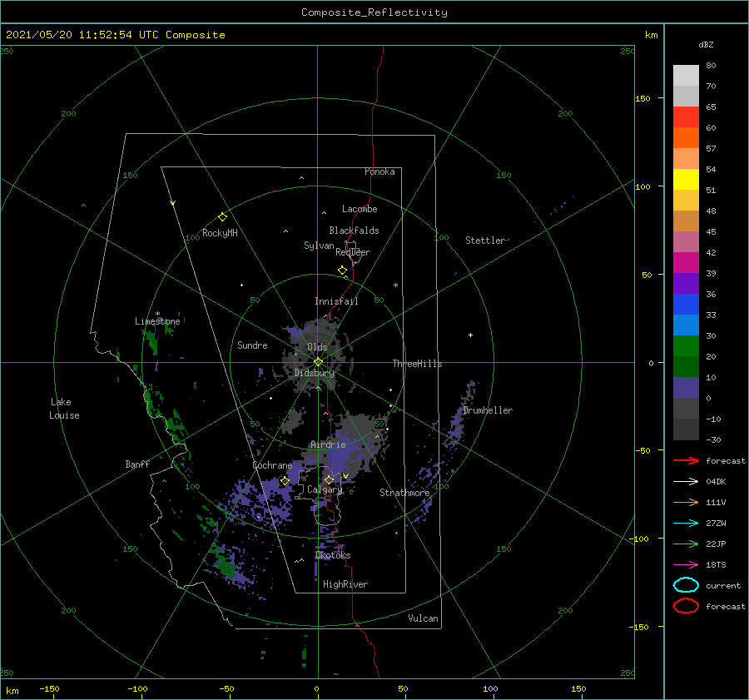This screenshot has height=700, width=749.
Task: Click the Airdrie label
Action: tap(328, 444)
